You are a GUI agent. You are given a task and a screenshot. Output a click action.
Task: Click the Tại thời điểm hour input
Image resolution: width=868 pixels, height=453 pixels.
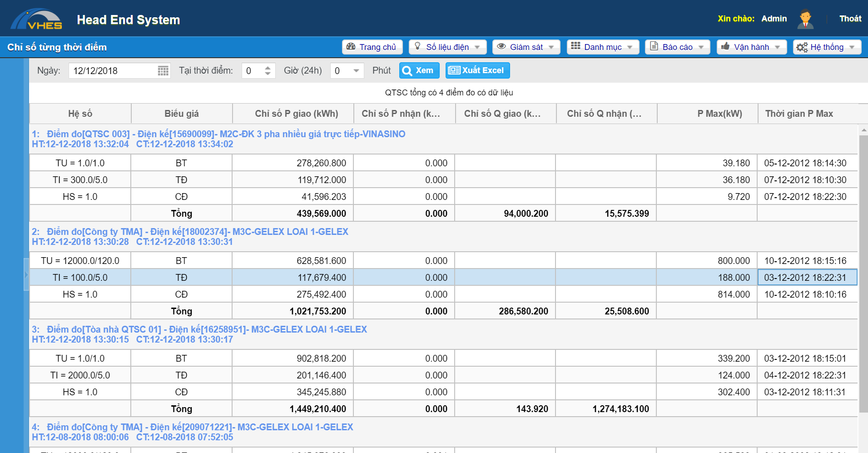click(x=252, y=71)
